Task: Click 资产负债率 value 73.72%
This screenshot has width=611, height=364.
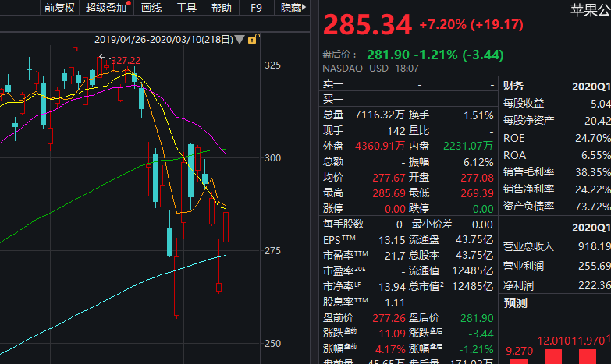Action: click(593, 207)
